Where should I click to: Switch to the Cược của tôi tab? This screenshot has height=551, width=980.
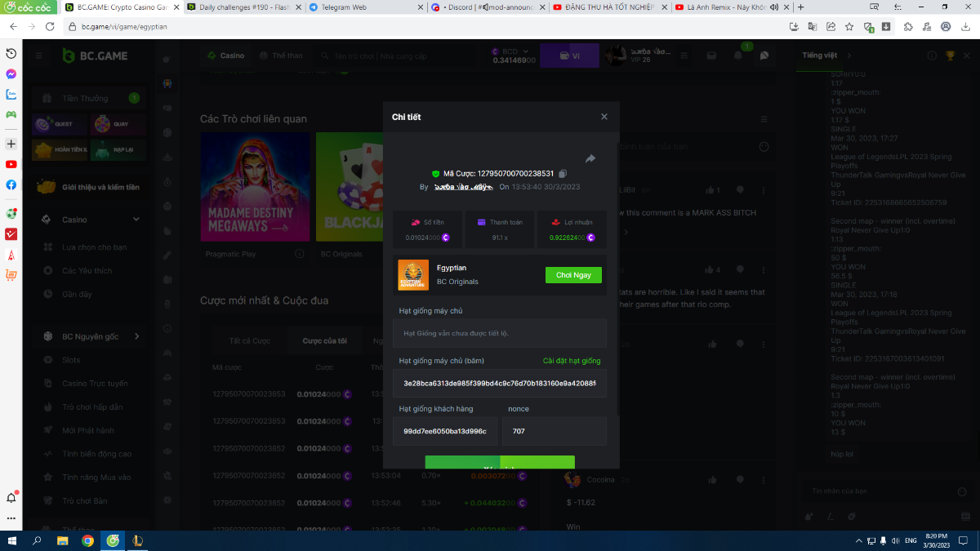[x=324, y=340]
